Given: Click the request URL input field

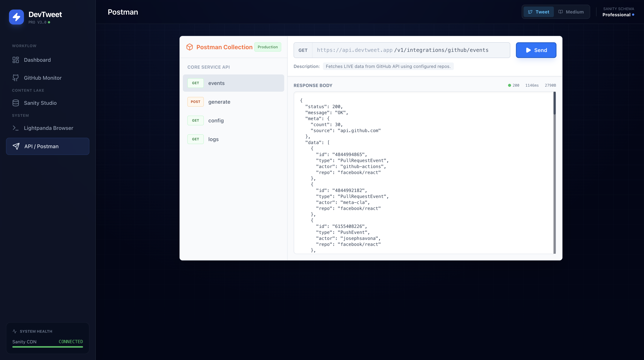Looking at the screenshot, I should (411, 50).
